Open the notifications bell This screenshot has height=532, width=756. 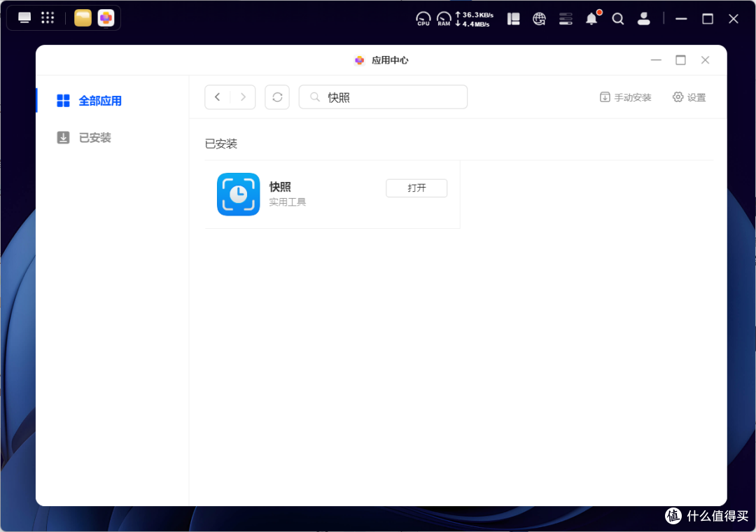[x=592, y=18]
